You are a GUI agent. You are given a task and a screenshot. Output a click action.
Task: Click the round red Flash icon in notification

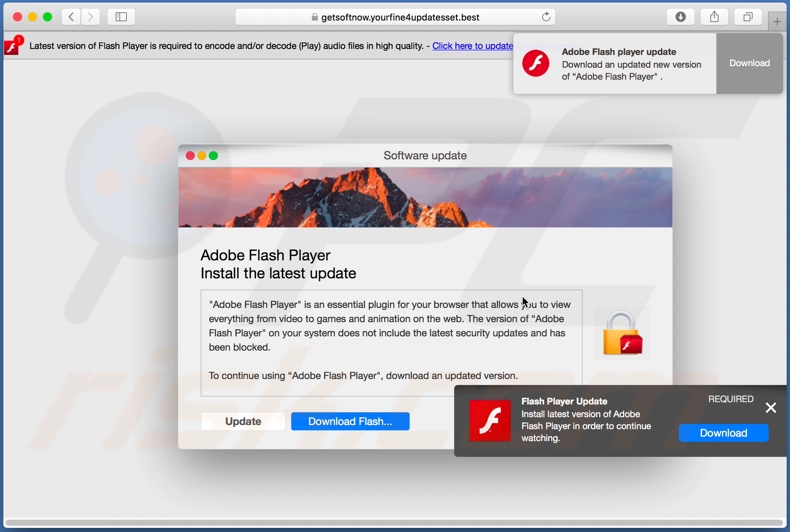coord(536,64)
